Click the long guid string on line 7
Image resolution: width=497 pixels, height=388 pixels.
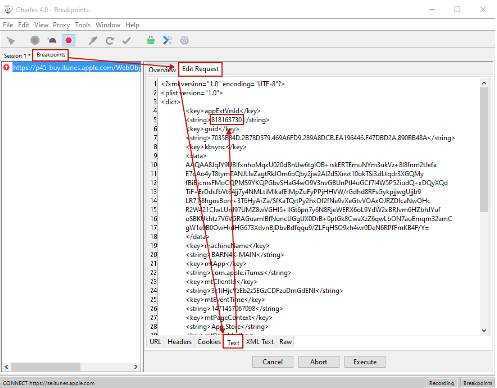pyautogui.click(x=321, y=138)
